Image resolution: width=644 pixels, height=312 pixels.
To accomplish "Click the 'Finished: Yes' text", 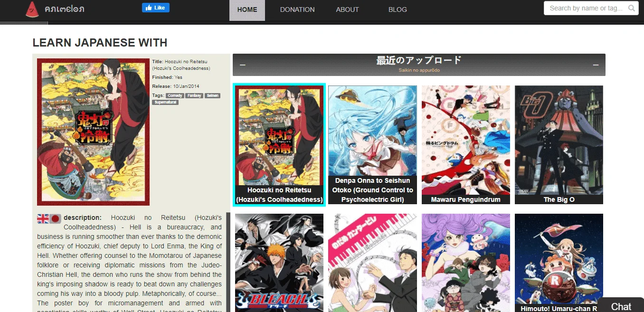I will (167, 77).
